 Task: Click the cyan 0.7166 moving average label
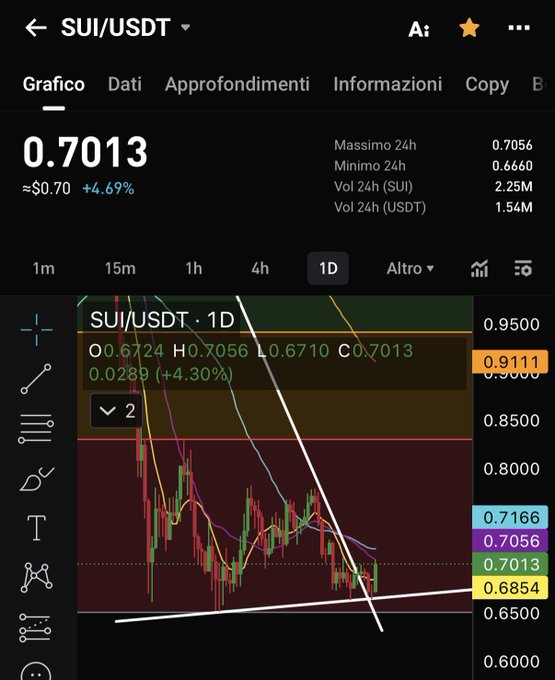tap(510, 517)
